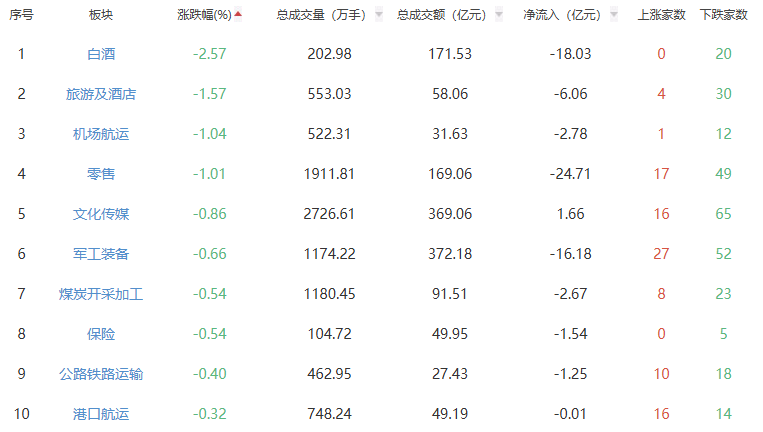Click the sort arrow beside 总成交量（万手）

click(378, 16)
